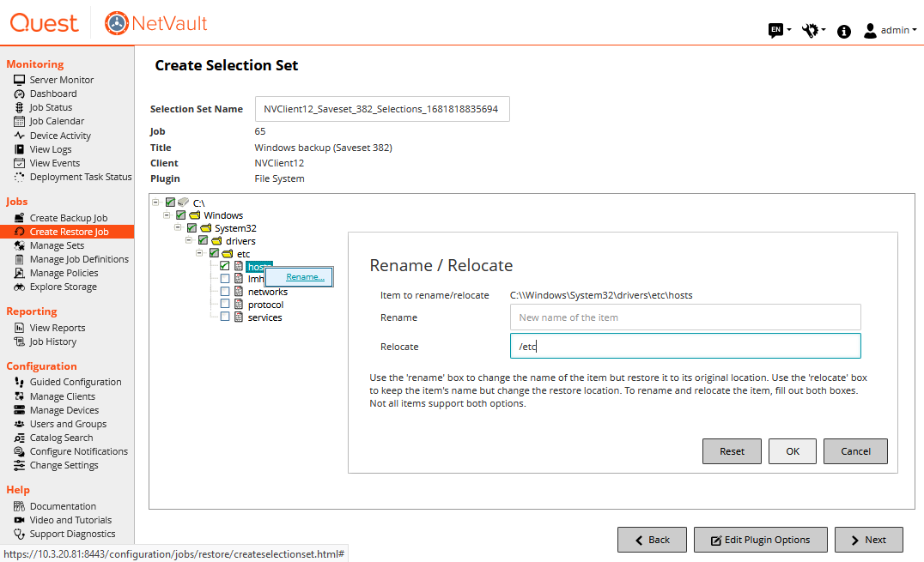Image resolution: width=924 pixels, height=562 pixels.
Task: Click the Explore Storage binoculars icon
Action: [x=19, y=287]
